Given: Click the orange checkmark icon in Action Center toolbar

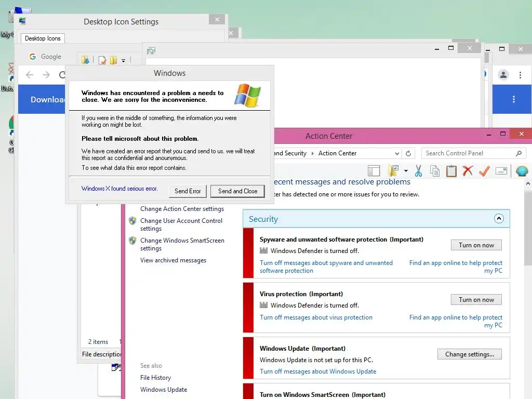Looking at the screenshot, I should [x=484, y=171].
